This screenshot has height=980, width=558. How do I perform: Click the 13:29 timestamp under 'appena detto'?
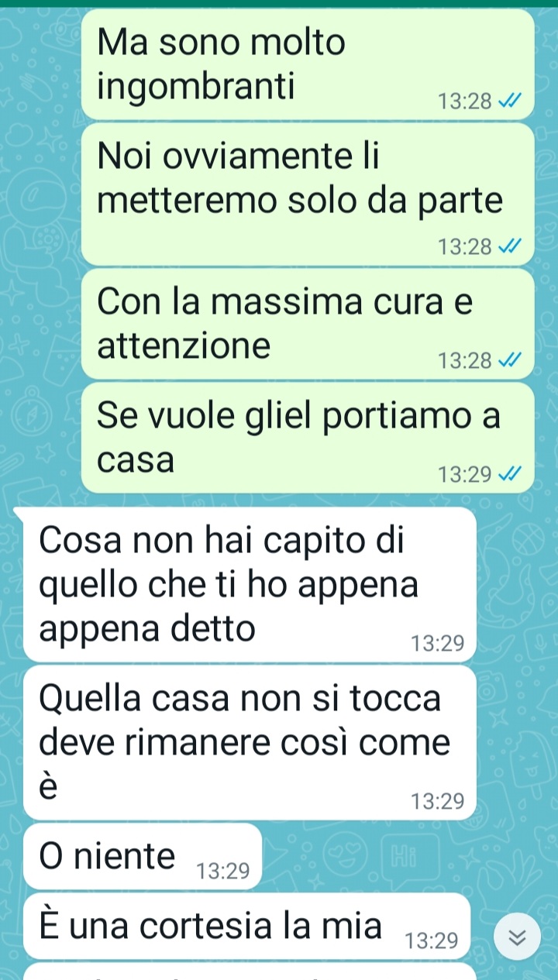point(438,643)
